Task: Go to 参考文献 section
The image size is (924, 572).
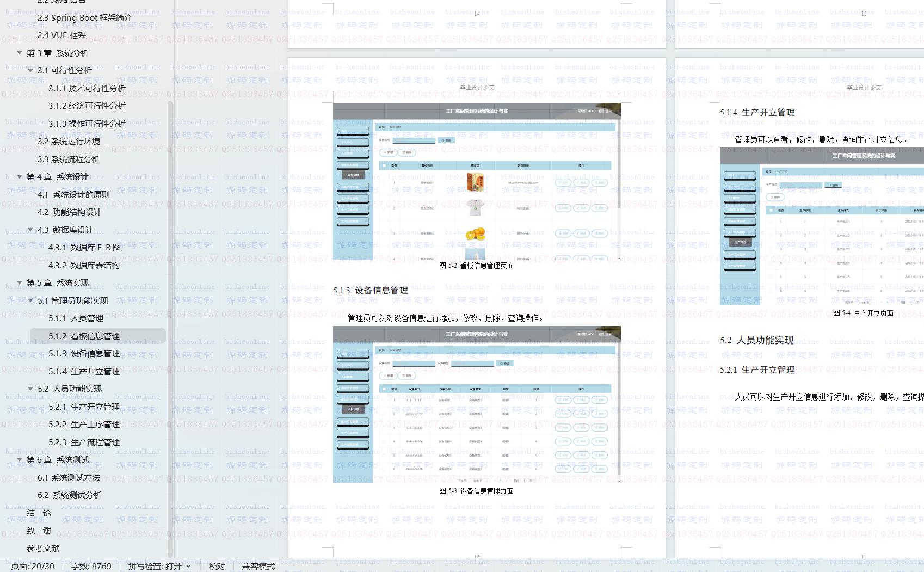Action: pyautogui.click(x=43, y=548)
